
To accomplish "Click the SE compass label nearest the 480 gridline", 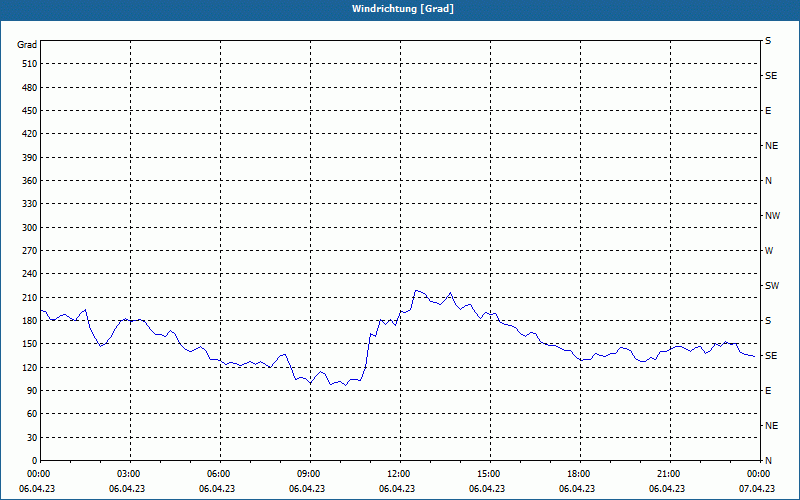I will (x=771, y=76).
